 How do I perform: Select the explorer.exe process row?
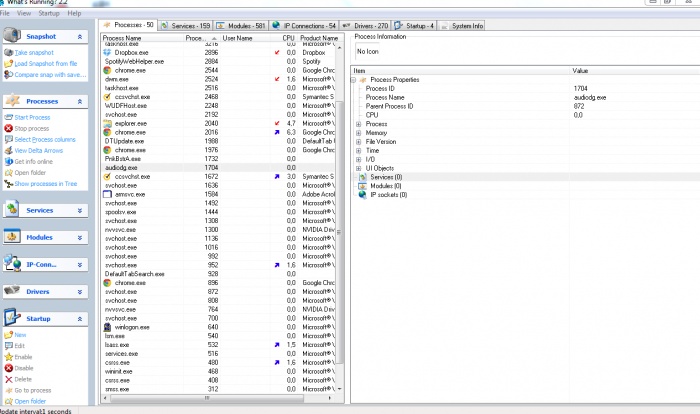click(218, 123)
